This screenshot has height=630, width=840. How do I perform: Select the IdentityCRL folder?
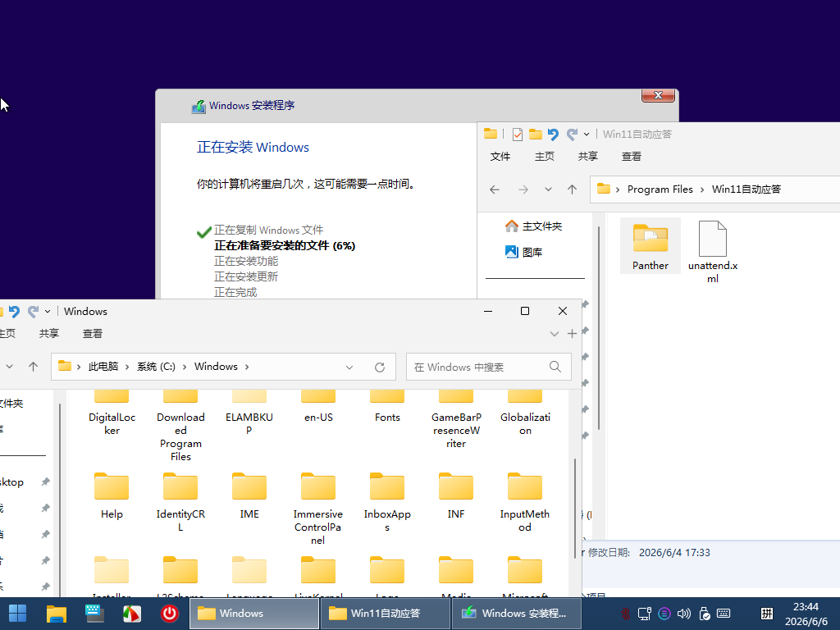click(180, 503)
